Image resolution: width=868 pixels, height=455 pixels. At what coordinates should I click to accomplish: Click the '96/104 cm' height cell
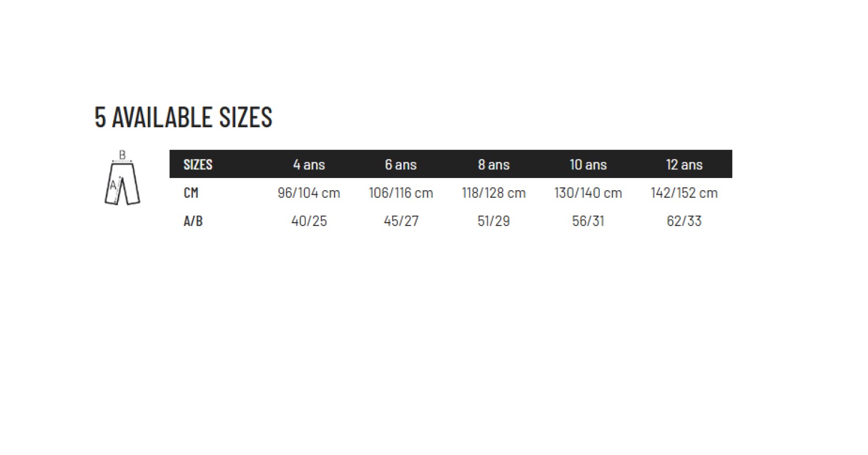tap(309, 193)
